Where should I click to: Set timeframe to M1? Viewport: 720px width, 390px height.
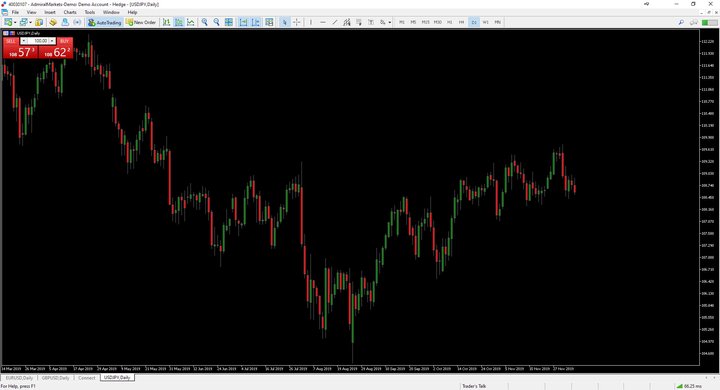point(402,22)
